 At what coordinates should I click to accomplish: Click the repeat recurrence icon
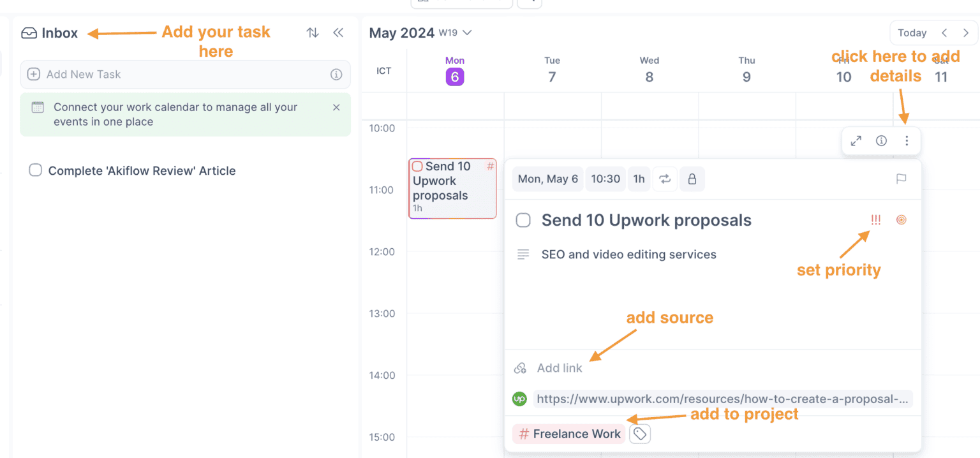pyautogui.click(x=665, y=179)
